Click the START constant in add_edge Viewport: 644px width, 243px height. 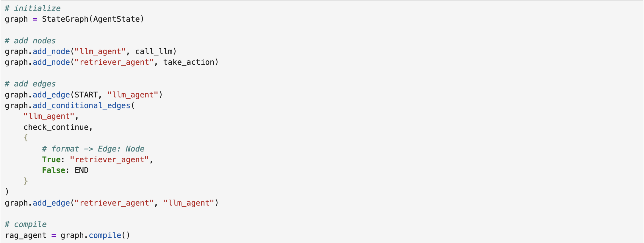(86, 95)
